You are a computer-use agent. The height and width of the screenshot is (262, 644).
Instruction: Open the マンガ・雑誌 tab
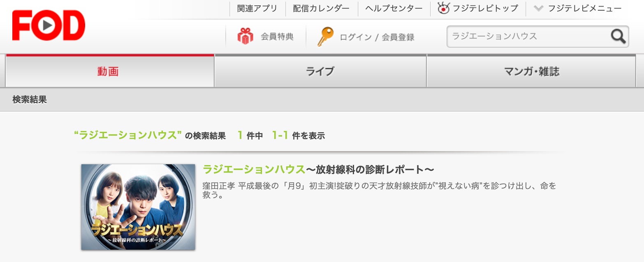click(531, 71)
